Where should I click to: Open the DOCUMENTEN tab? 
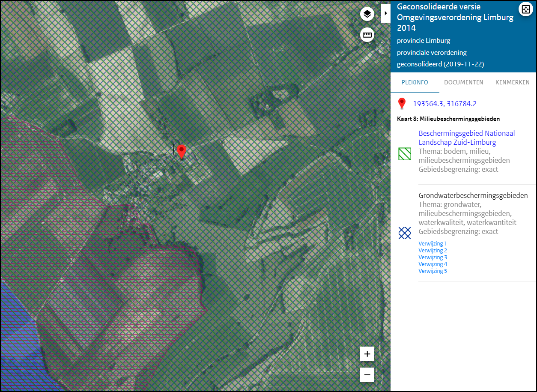coord(464,82)
